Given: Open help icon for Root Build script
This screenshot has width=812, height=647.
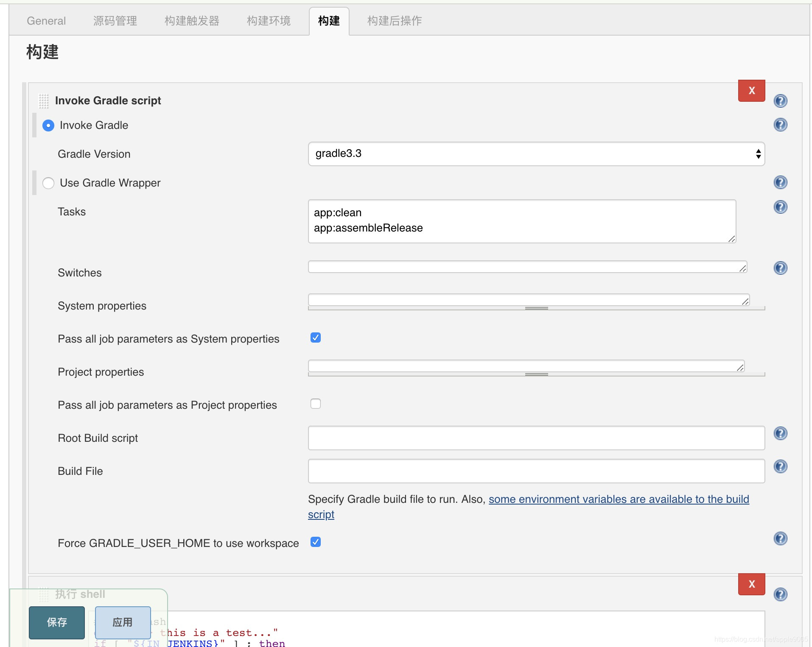Looking at the screenshot, I should tap(780, 433).
